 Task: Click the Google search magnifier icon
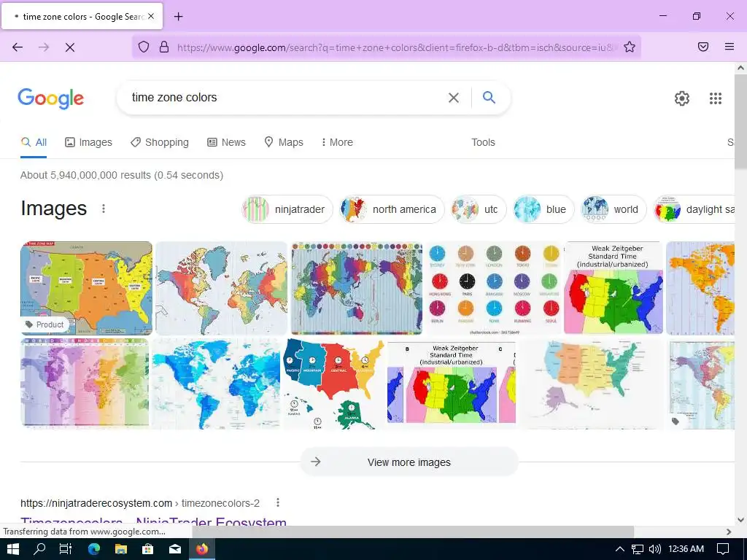(x=489, y=98)
